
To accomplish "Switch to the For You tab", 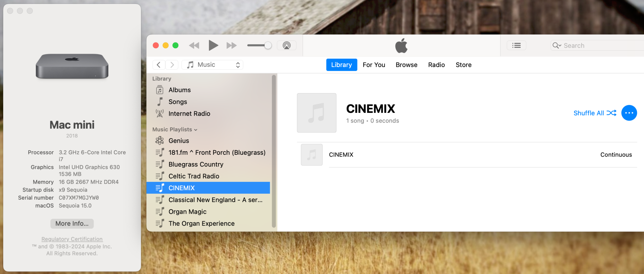I will point(374,65).
